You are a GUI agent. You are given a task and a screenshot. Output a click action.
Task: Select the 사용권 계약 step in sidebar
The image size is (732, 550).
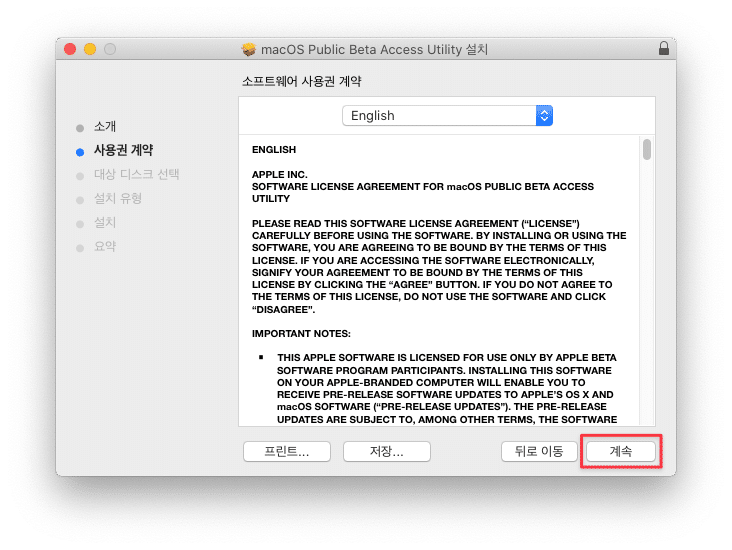point(123,150)
